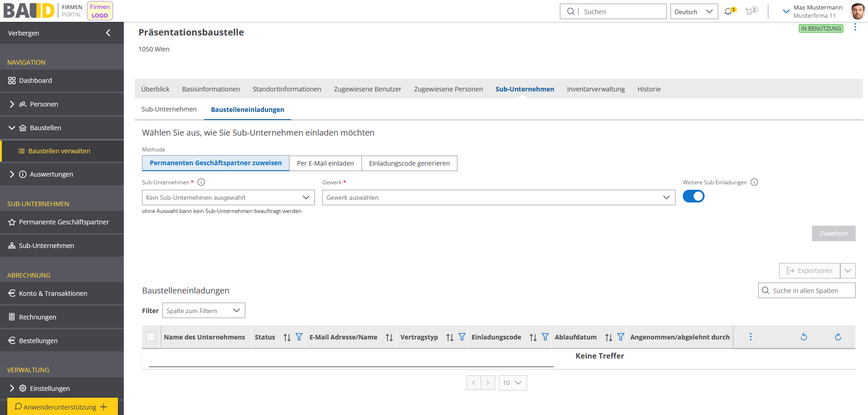The image size is (868, 415).
Task: Open the Gewerk auswählen dropdown
Action: click(x=498, y=197)
